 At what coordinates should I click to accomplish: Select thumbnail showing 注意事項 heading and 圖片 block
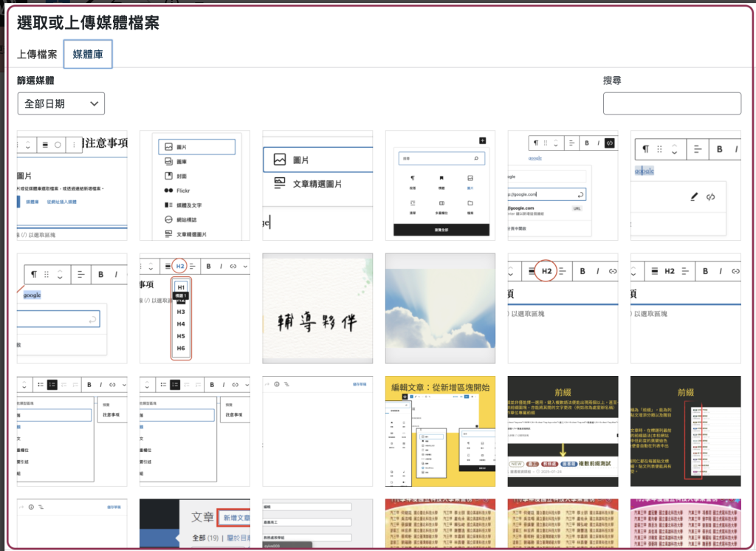72,185
